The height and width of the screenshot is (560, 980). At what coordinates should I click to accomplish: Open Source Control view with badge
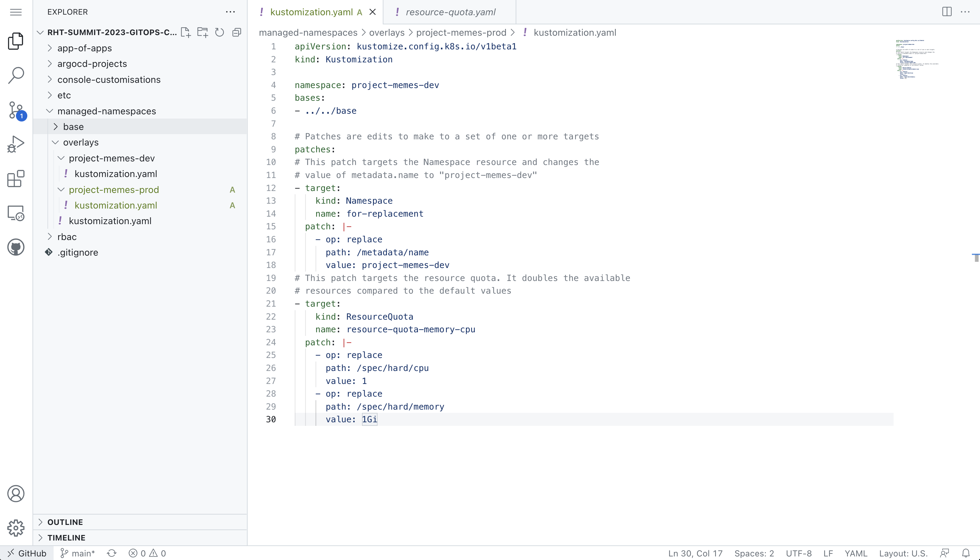point(16,111)
